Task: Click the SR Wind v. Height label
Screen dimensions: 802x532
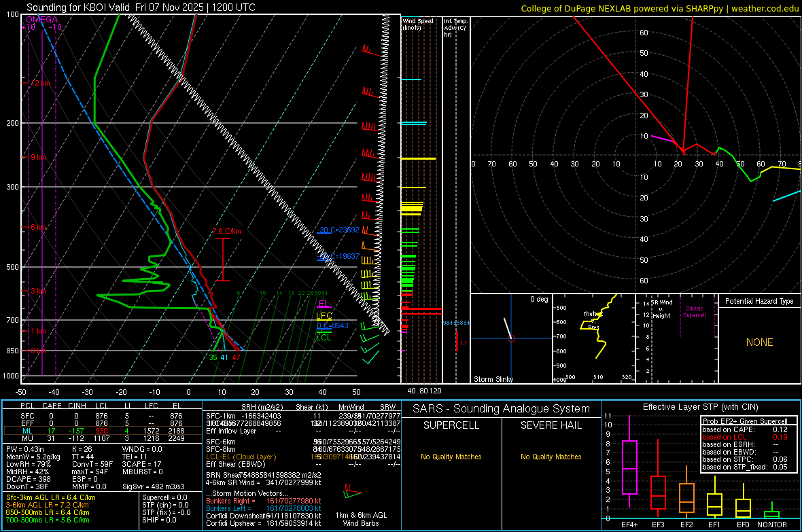Action: (x=662, y=309)
